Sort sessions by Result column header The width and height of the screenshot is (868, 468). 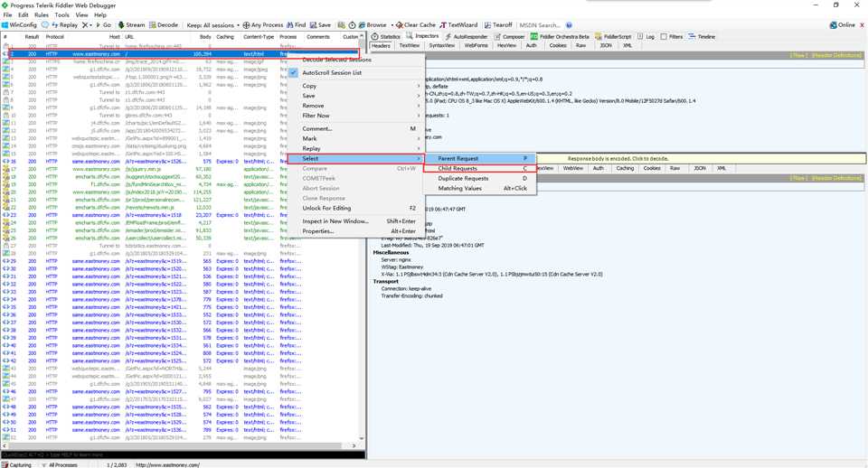point(32,36)
